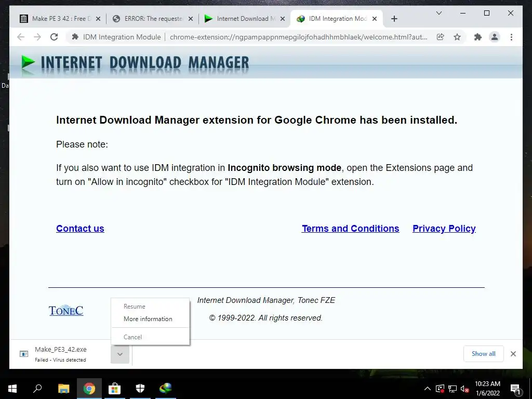Reload the current page
Screen dimensions: 532x399
pyautogui.click(x=54, y=37)
